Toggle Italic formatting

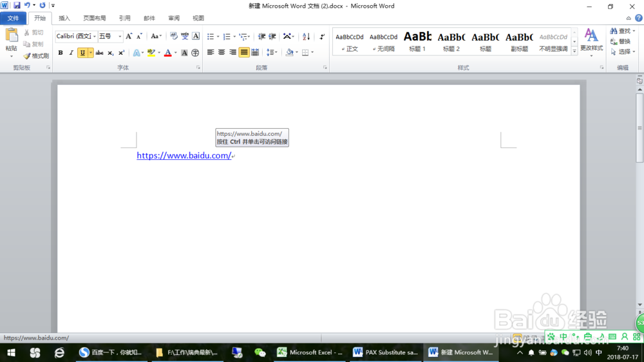[71, 53]
